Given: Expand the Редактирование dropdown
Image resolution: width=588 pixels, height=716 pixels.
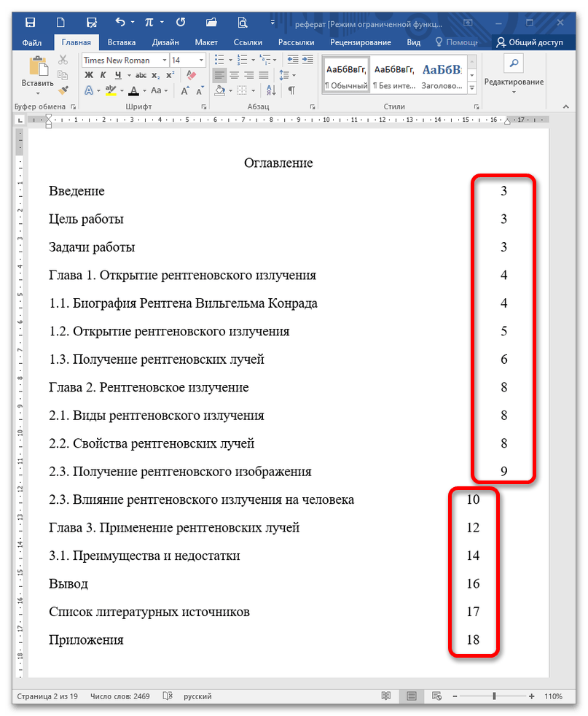Looking at the screenshot, I should (514, 82).
